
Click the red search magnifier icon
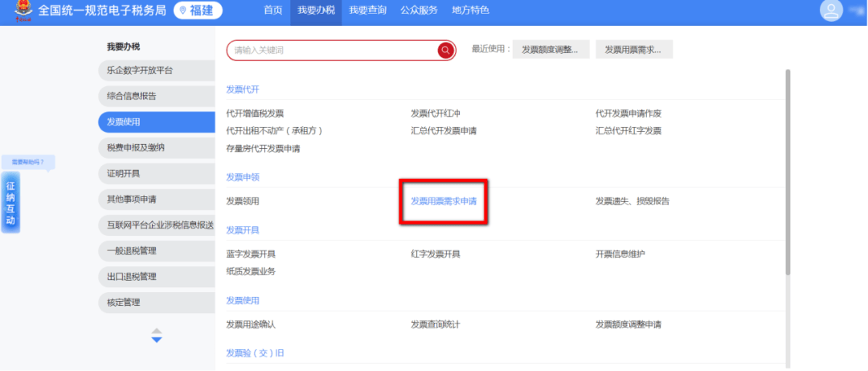click(445, 51)
